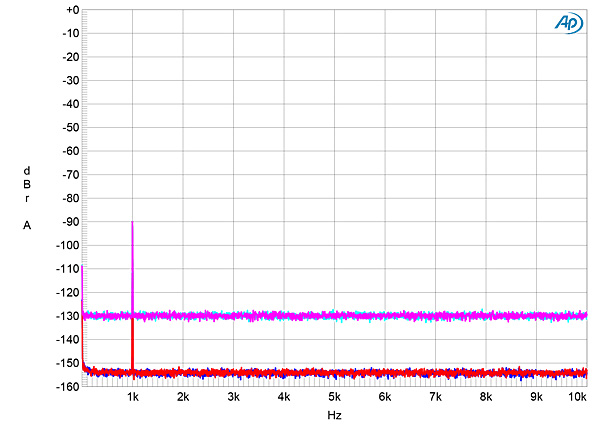Click the AP logo in top-right corner
This screenshot has width=600, height=432.
pyautogui.click(x=567, y=24)
